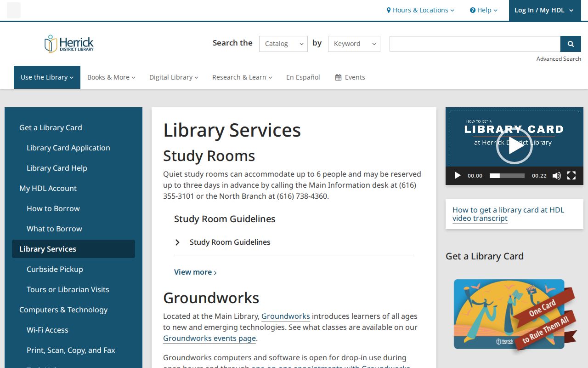Select Library Services sidebar item

[73, 249]
